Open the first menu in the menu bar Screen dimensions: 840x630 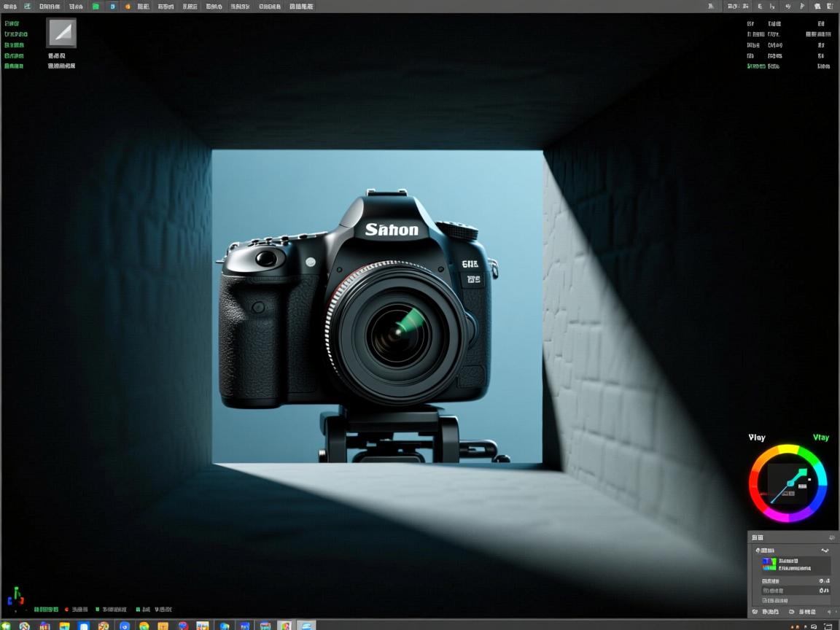[10, 7]
